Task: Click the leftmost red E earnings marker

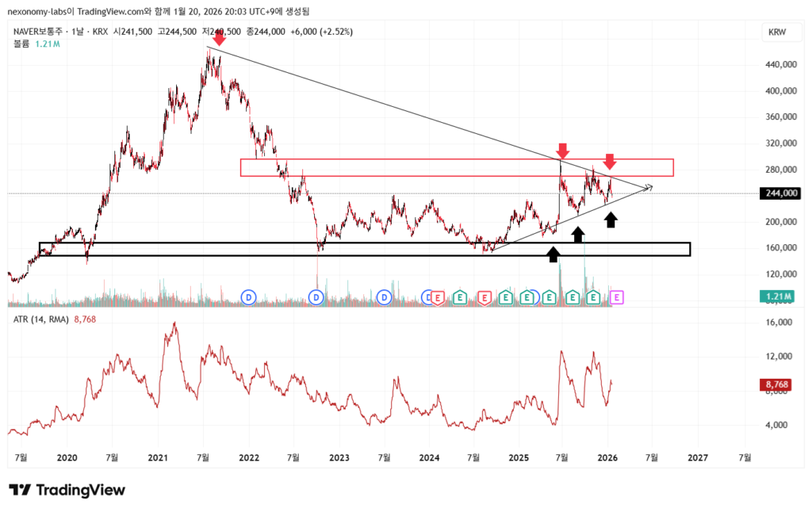Action: 438,297
